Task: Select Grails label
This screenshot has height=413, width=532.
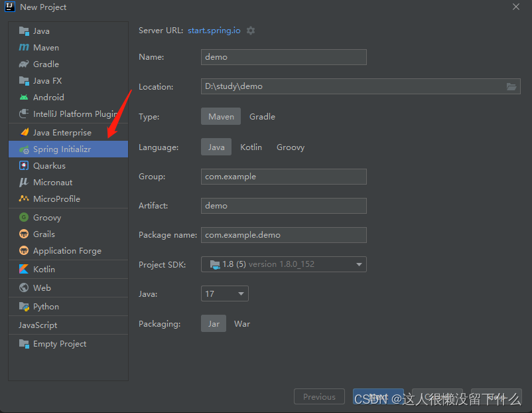Action: coord(44,234)
